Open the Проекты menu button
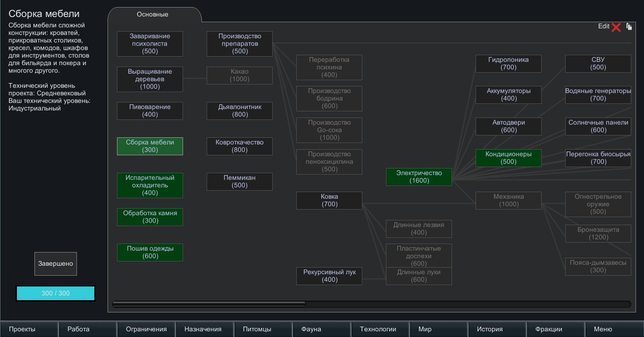This screenshot has height=337, width=644. pyautogui.click(x=29, y=329)
